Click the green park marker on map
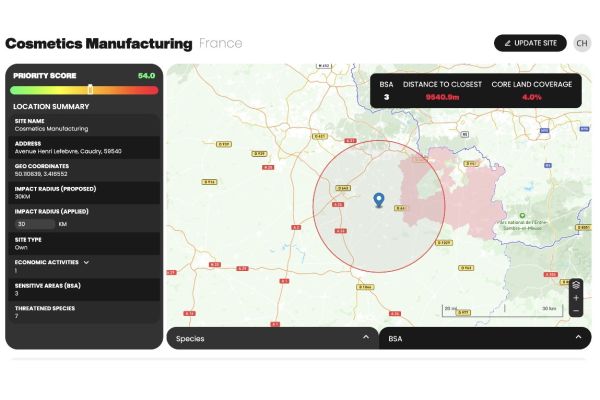This screenshot has height=400, width=600. (522, 213)
